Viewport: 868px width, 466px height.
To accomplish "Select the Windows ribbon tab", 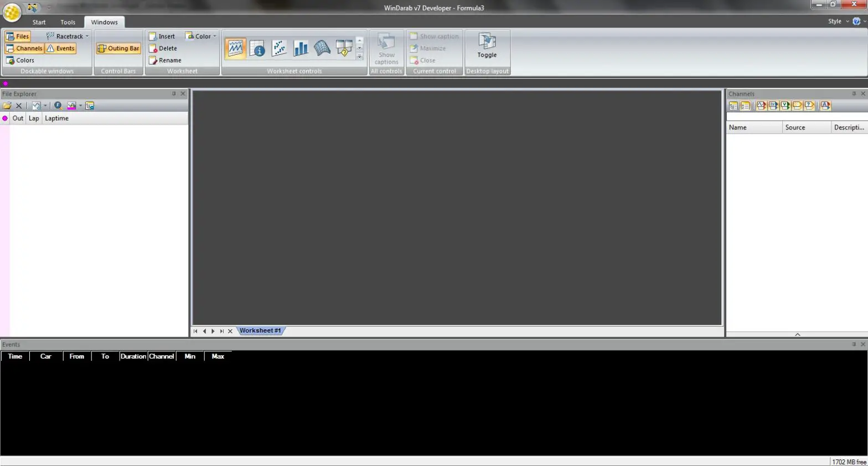I will pyautogui.click(x=105, y=22).
